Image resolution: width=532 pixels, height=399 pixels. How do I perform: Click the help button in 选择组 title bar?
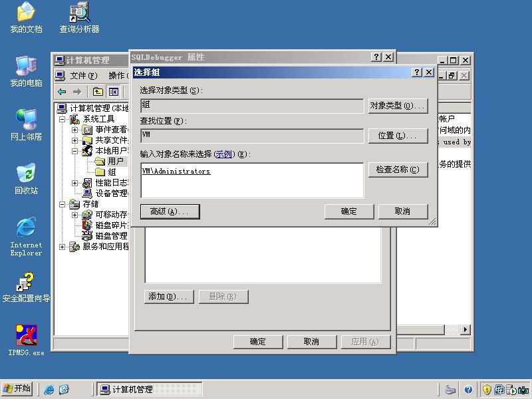point(417,72)
